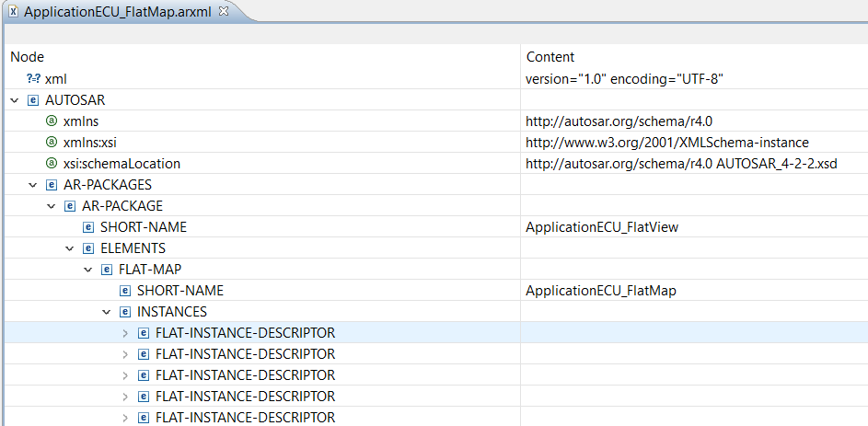Click the AR-PACKAGES element icon
The height and width of the screenshot is (426, 868).
pyautogui.click(x=51, y=185)
